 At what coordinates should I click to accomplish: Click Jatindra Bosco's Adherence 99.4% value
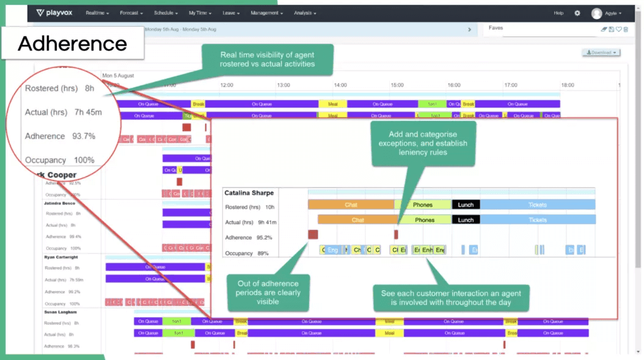pyautogui.click(x=75, y=237)
